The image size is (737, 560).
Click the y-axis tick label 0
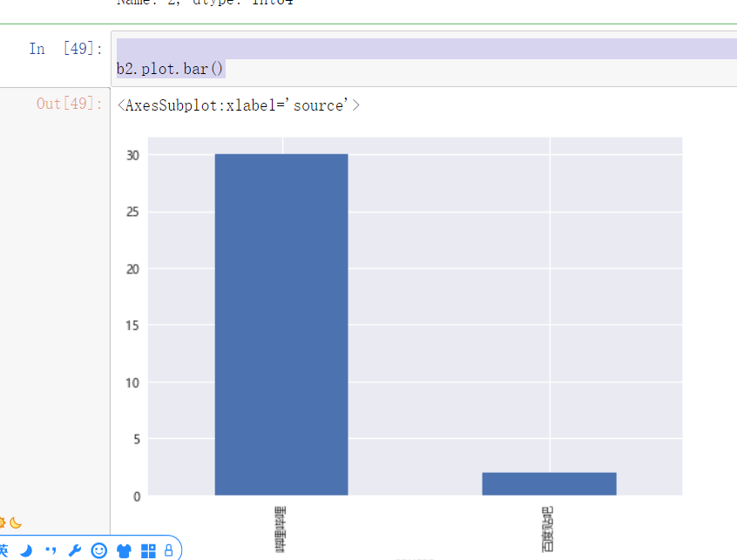pyautogui.click(x=137, y=496)
